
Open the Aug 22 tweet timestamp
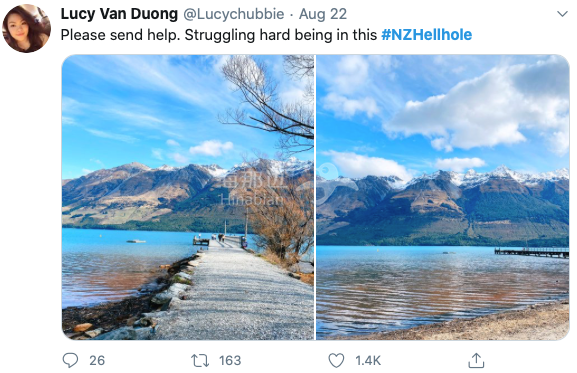click(x=323, y=14)
